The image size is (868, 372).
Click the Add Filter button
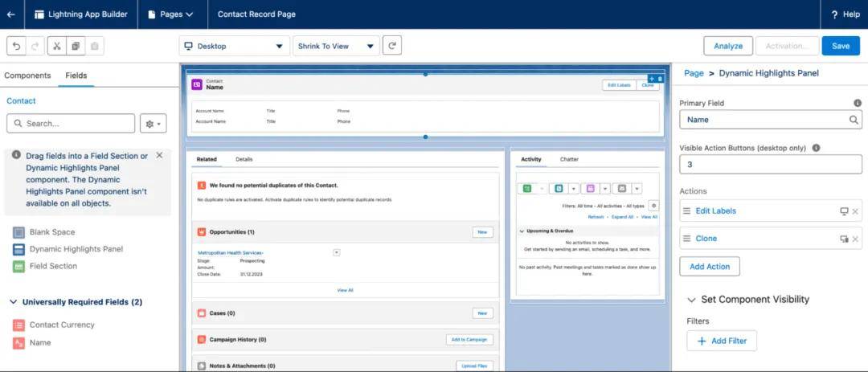721,341
